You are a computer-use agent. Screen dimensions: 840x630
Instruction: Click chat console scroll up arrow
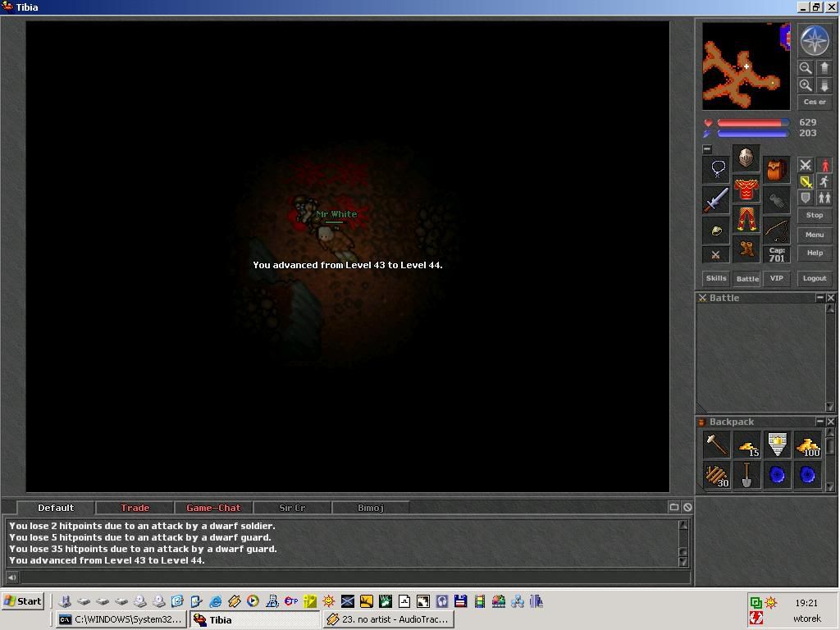683,525
